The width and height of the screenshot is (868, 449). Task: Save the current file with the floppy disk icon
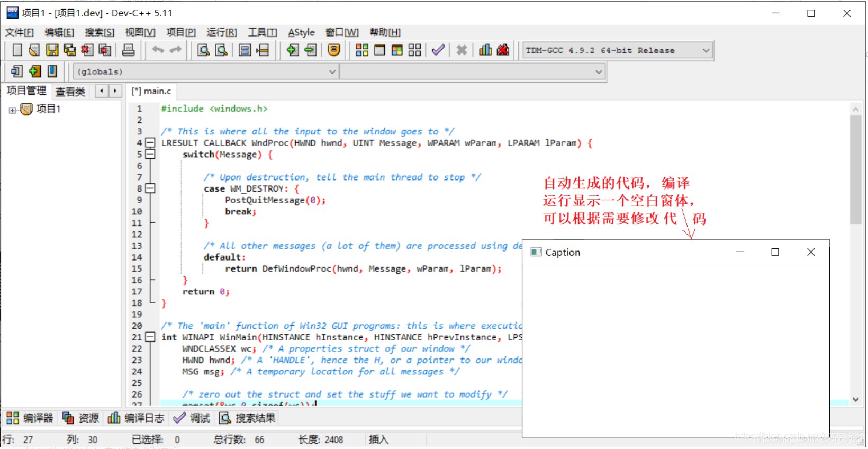(x=52, y=50)
